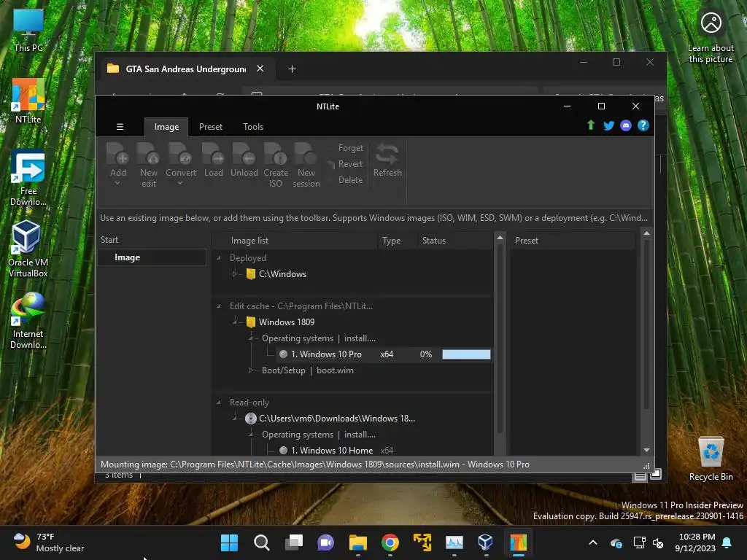Open the Twitter bird icon in NTLite
747x560 pixels.
[608, 125]
